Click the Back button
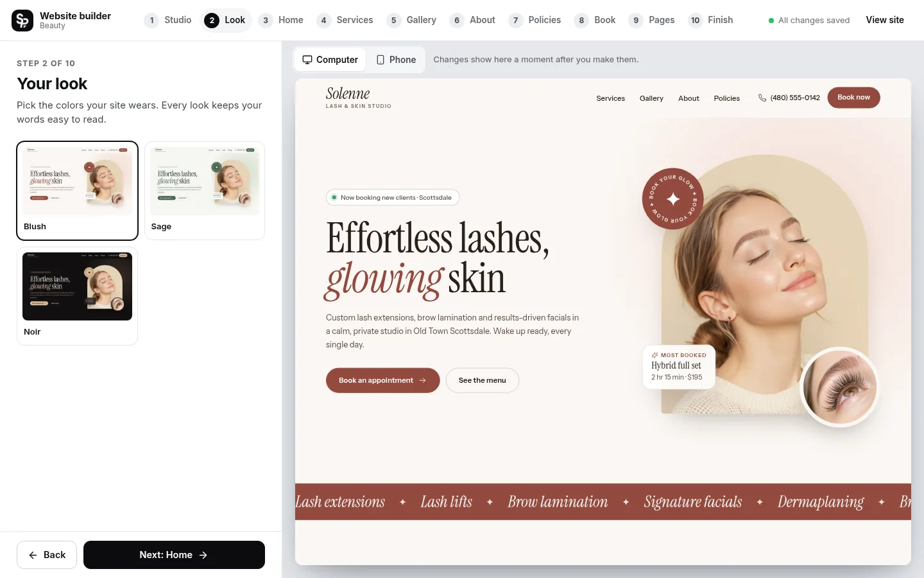 tap(47, 555)
